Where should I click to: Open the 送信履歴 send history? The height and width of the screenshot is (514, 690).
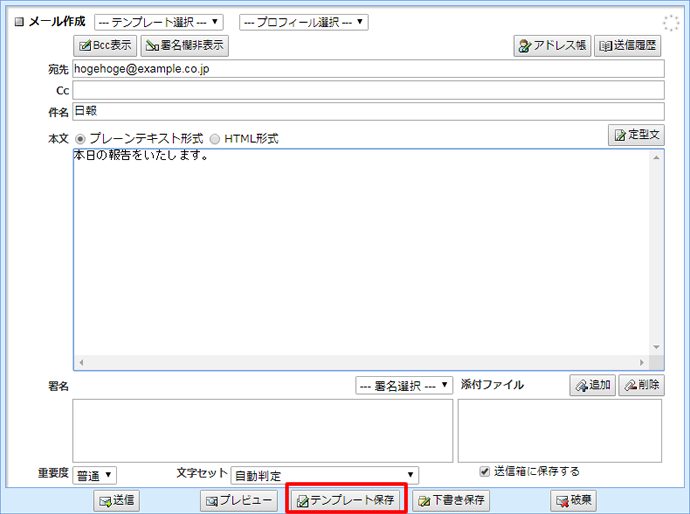[x=628, y=46]
